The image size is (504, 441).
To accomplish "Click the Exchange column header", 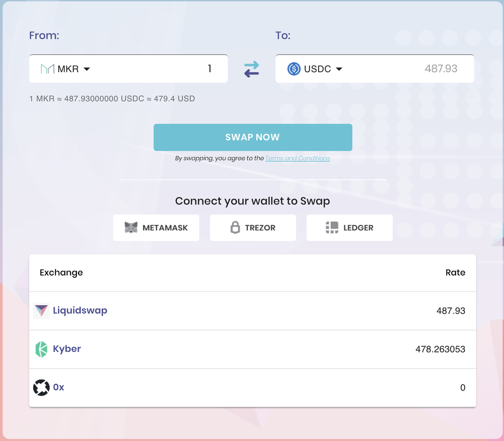I will point(61,273).
